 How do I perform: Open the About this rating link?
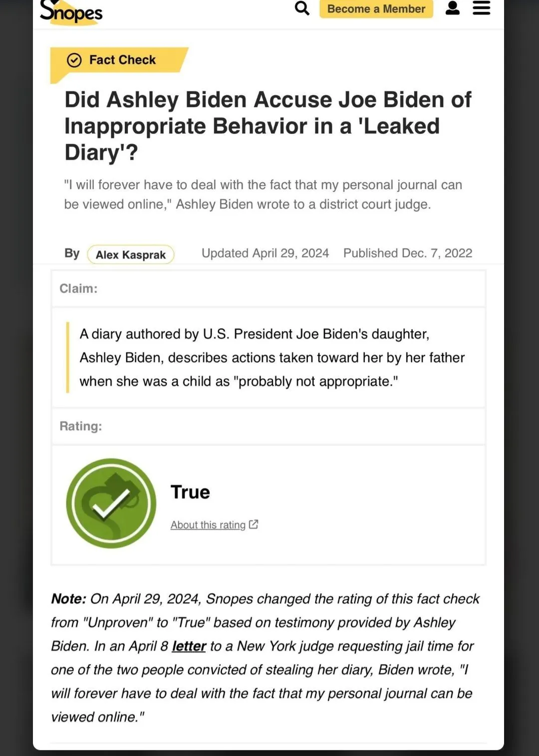coord(208,524)
